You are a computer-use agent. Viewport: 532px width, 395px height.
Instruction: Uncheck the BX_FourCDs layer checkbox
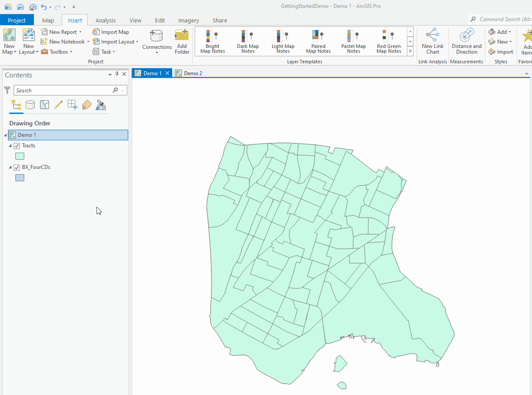tap(17, 167)
